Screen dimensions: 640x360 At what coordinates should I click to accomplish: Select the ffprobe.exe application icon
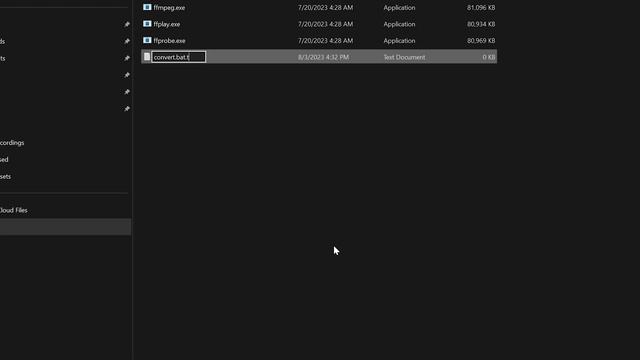[x=147, y=40]
